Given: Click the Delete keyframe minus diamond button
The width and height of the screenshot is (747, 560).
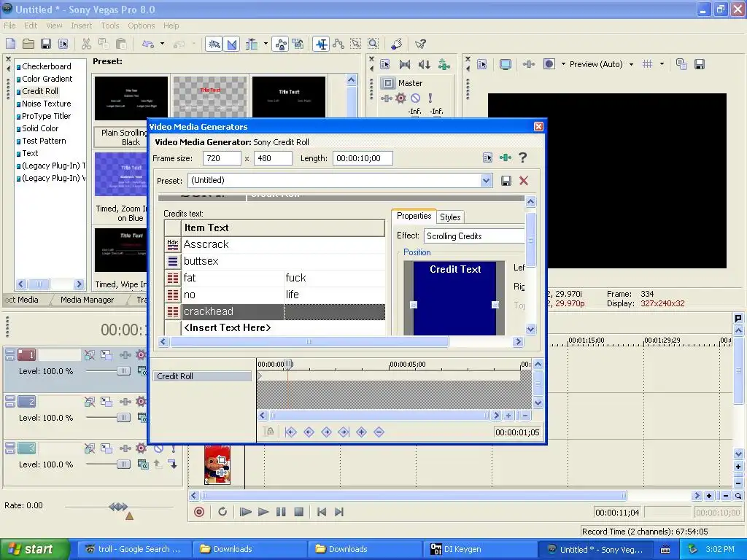Looking at the screenshot, I should coord(379,432).
